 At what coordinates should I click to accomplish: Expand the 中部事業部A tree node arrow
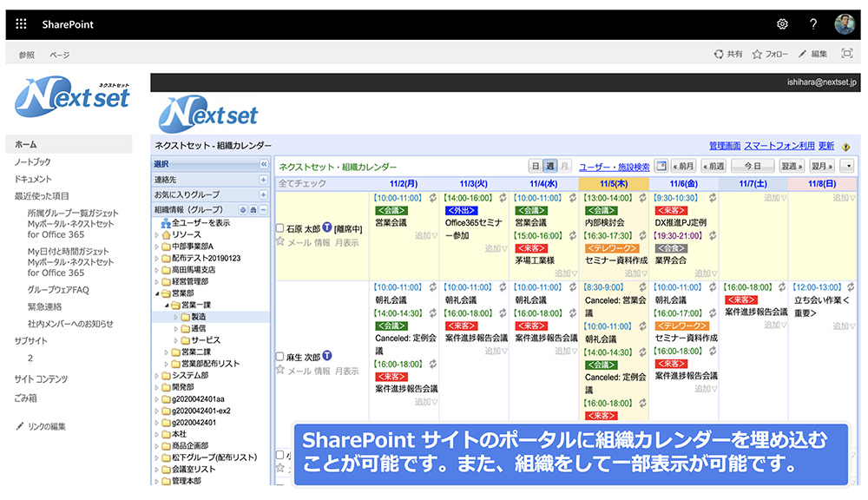156,247
